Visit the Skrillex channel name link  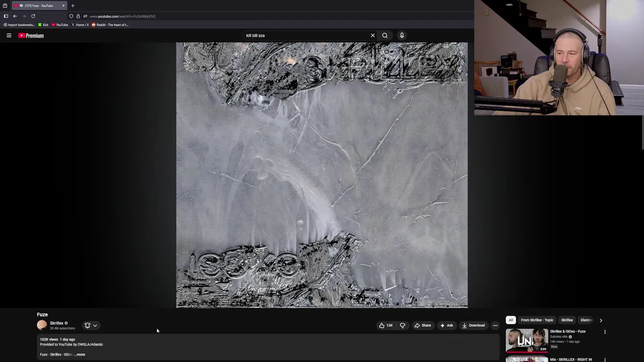click(56, 323)
